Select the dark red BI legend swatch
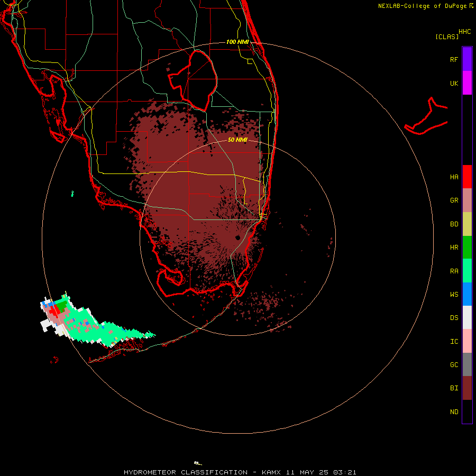Screen dimensions: 476x476 point(467,388)
